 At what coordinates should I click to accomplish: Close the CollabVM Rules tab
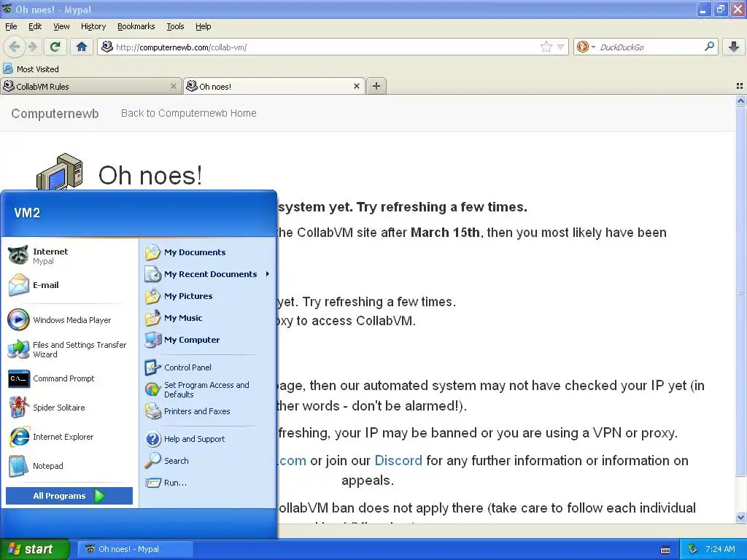(x=174, y=86)
